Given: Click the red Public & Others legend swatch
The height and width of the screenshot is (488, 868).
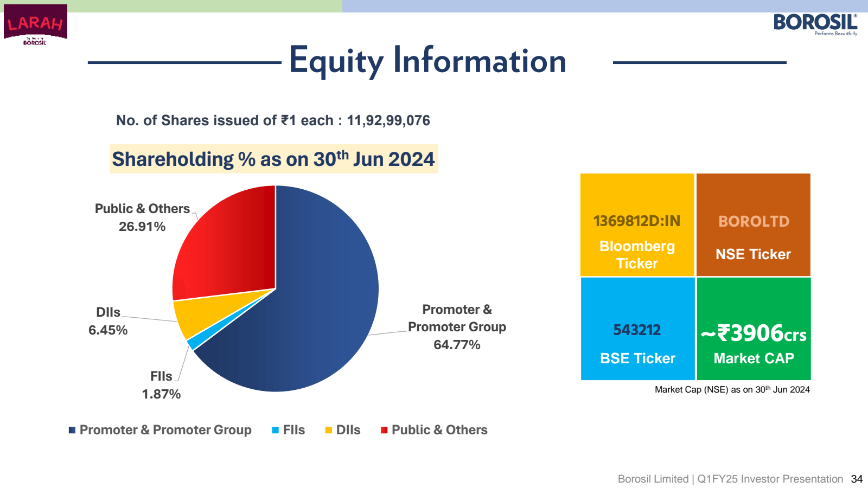Looking at the screenshot, I should point(384,430).
